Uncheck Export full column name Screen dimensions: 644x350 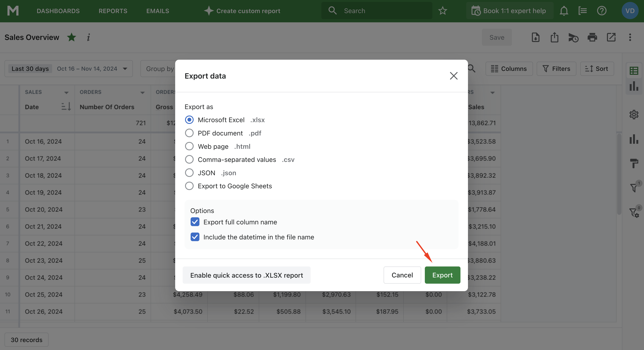195,222
